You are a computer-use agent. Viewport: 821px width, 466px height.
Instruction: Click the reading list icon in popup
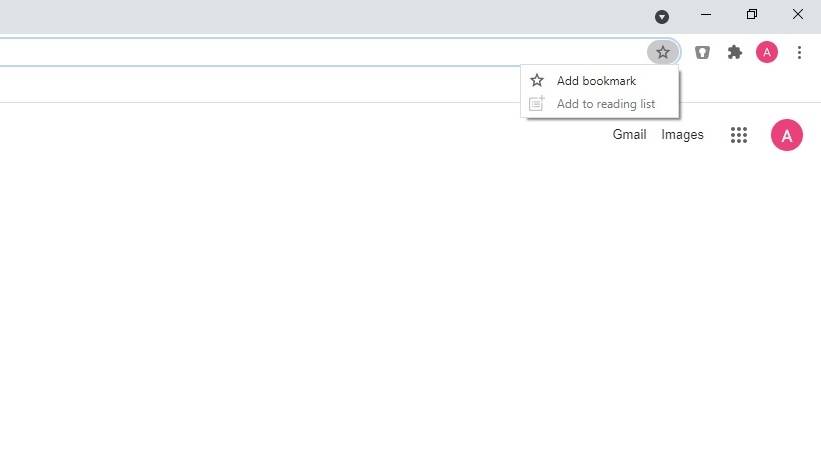coord(537,104)
